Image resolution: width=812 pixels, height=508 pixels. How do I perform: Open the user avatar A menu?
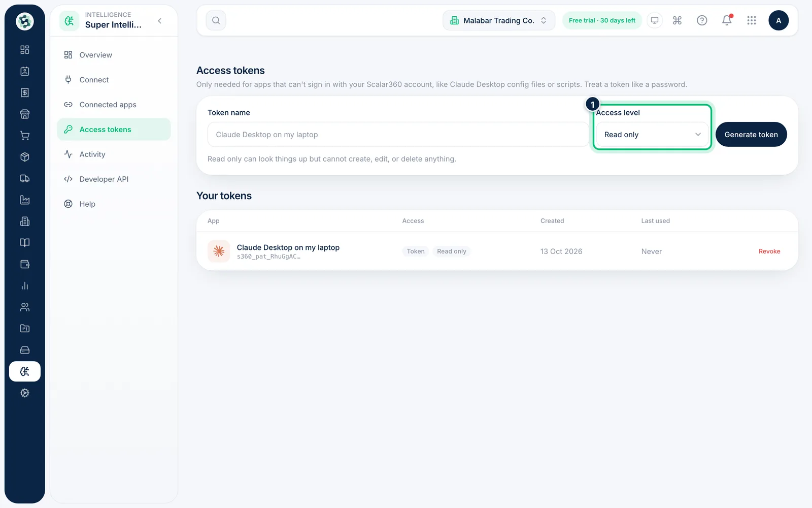click(x=779, y=20)
